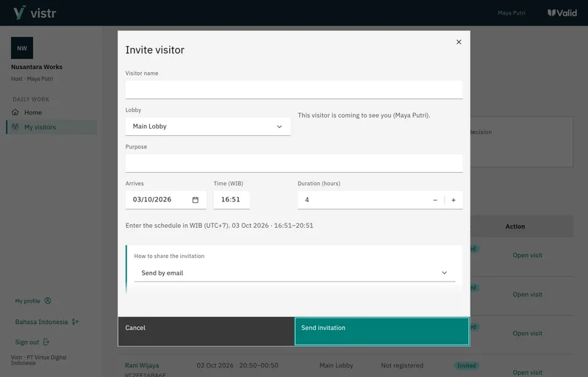Image resolution: width=588 pixels, height=377 pixels.
Task: Click Nusantara Works organization name
Action: coord(37,67)
